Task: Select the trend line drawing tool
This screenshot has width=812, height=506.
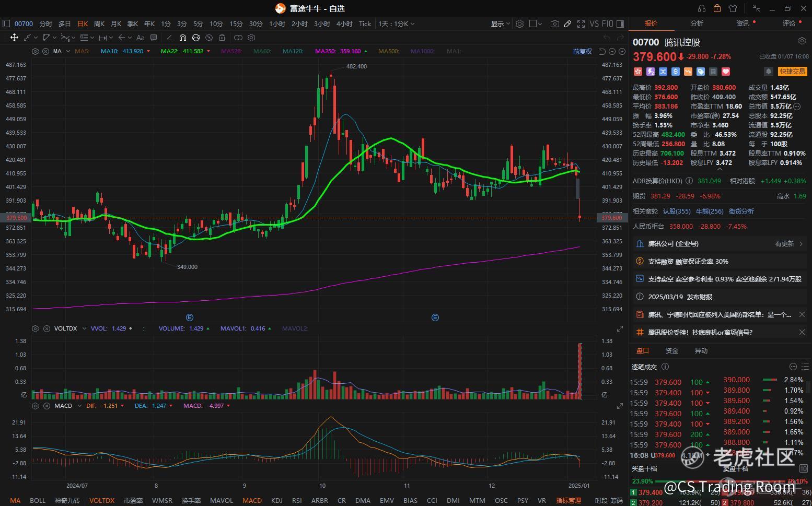Action: coord(27,38)
